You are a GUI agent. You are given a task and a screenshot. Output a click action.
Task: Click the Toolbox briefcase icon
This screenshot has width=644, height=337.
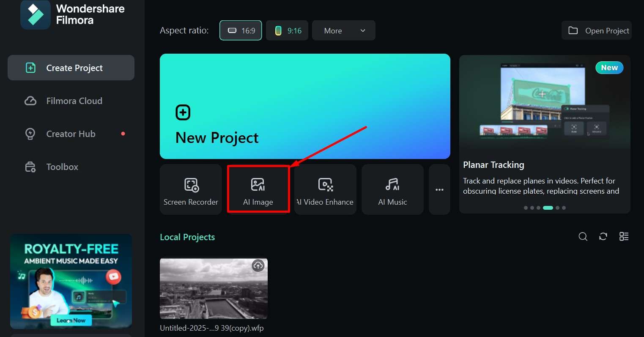[30, 167]
